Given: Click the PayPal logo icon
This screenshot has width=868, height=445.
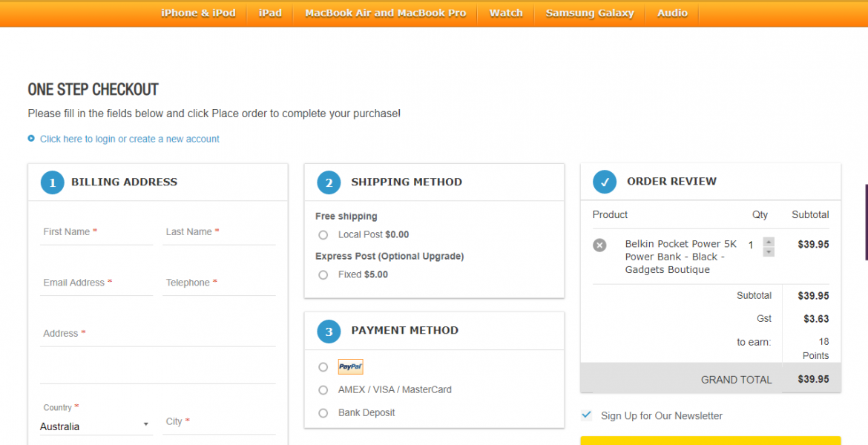Looking at the screenshot, I should (x=350, y=366).
